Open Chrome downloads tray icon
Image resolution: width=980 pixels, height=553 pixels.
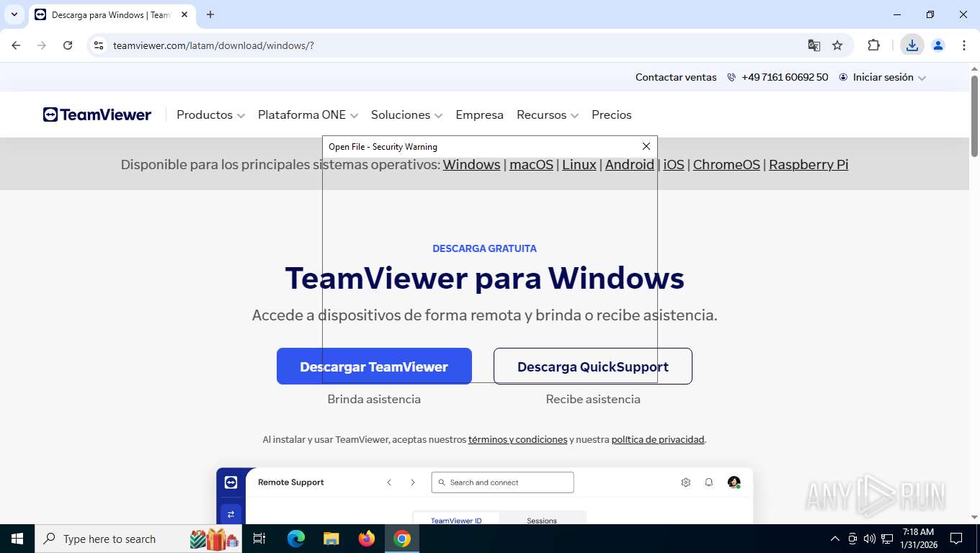click(x=912, y=45)
